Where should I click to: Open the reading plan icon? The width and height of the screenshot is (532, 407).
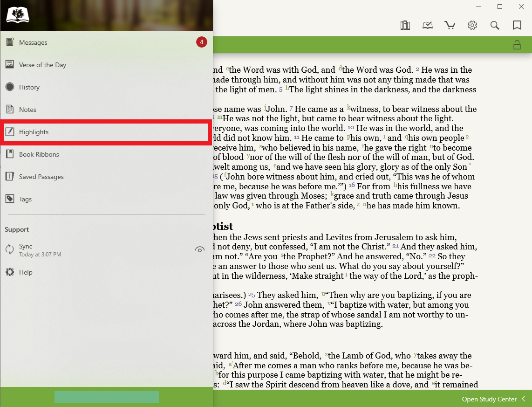pyautogui.click(x=428, y=25)
